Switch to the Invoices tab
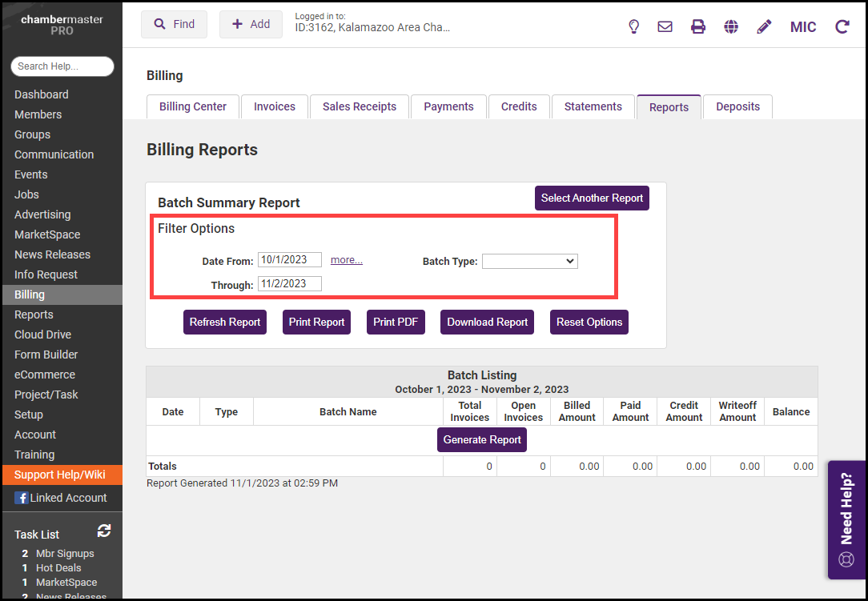 click(275, 106)
